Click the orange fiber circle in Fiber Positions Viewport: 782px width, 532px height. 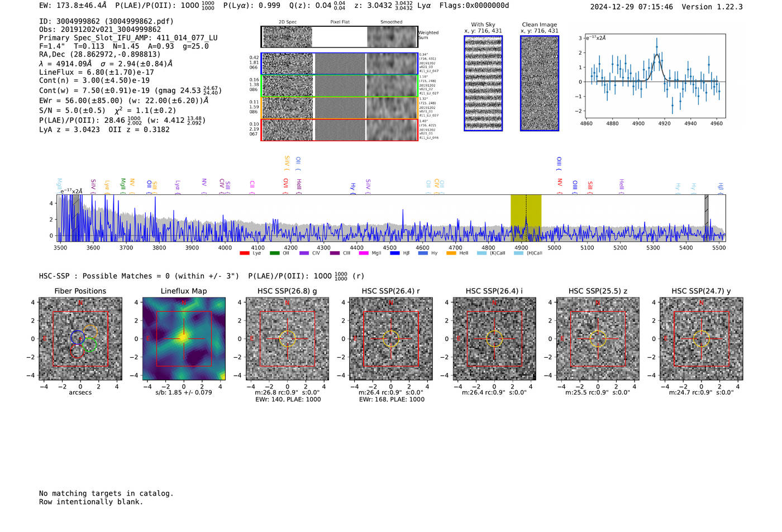pos(90,332)
